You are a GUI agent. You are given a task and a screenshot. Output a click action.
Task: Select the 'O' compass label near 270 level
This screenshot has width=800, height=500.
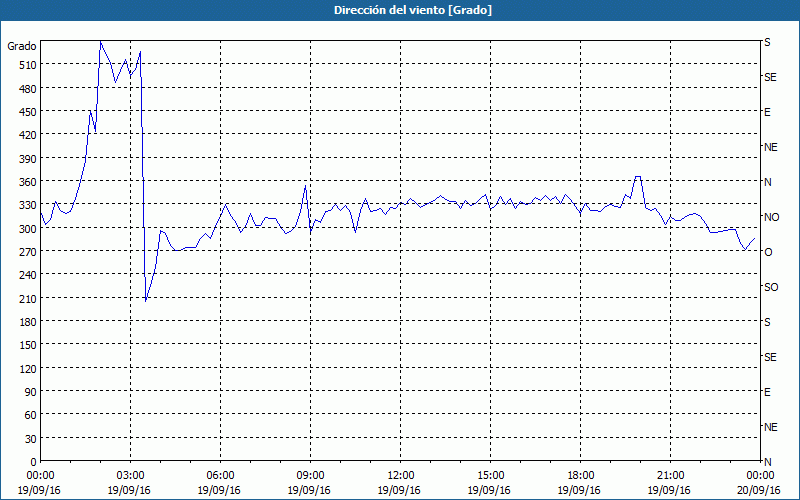[768, 252]
